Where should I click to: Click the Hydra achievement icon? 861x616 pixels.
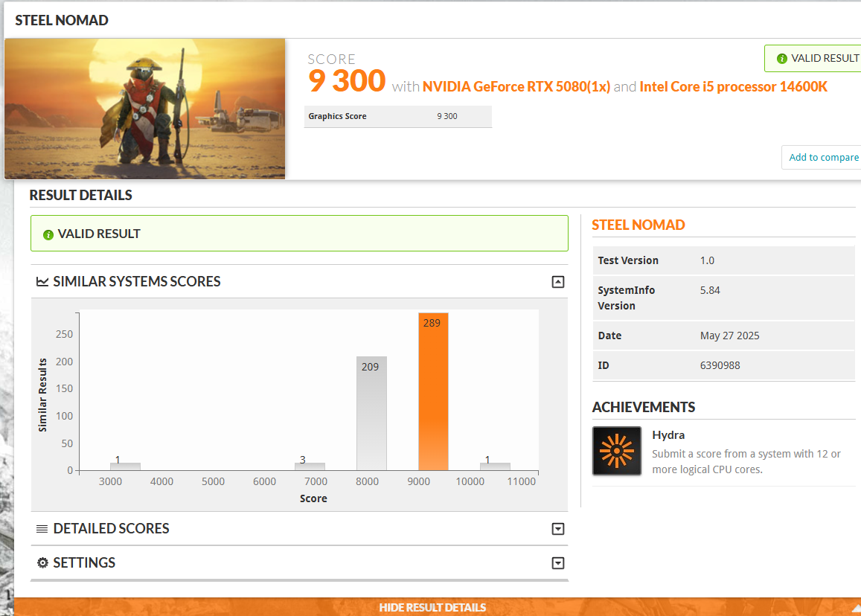pos(617,451)
